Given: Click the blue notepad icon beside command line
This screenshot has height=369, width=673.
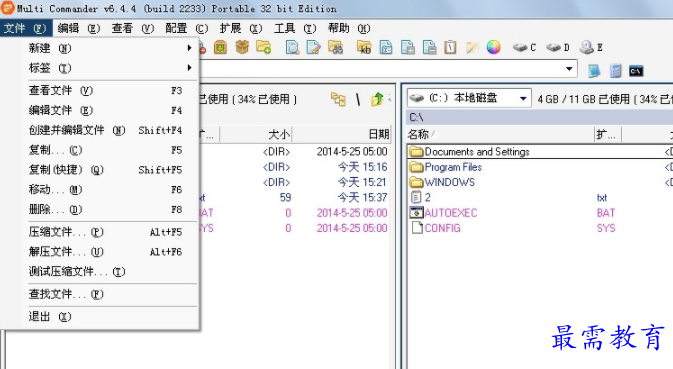Looking at the screenshot, I should 594,71.
